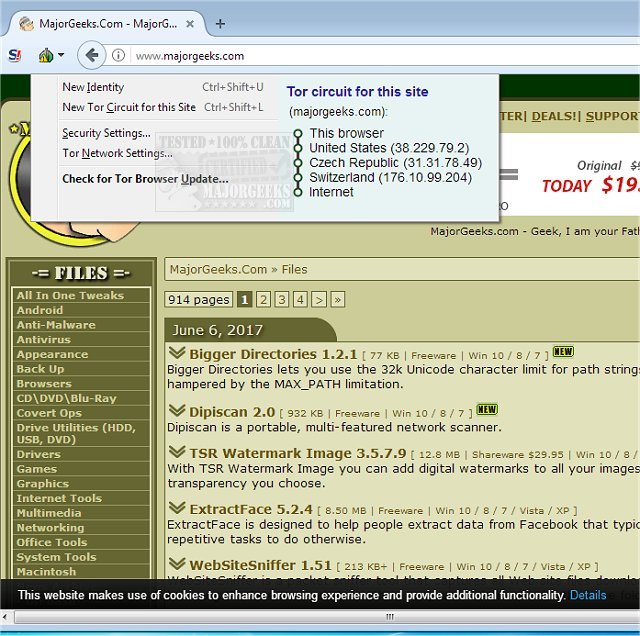The width and height of the screenshot is (640, 636).
Task: Open the Tor onion button
Action: (x=46, y=55)
